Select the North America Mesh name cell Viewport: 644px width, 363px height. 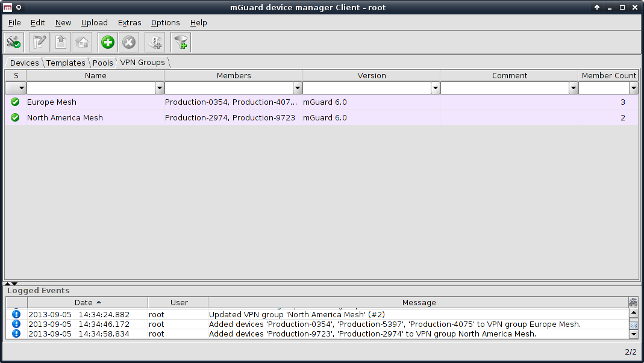[x=95, y=117]
